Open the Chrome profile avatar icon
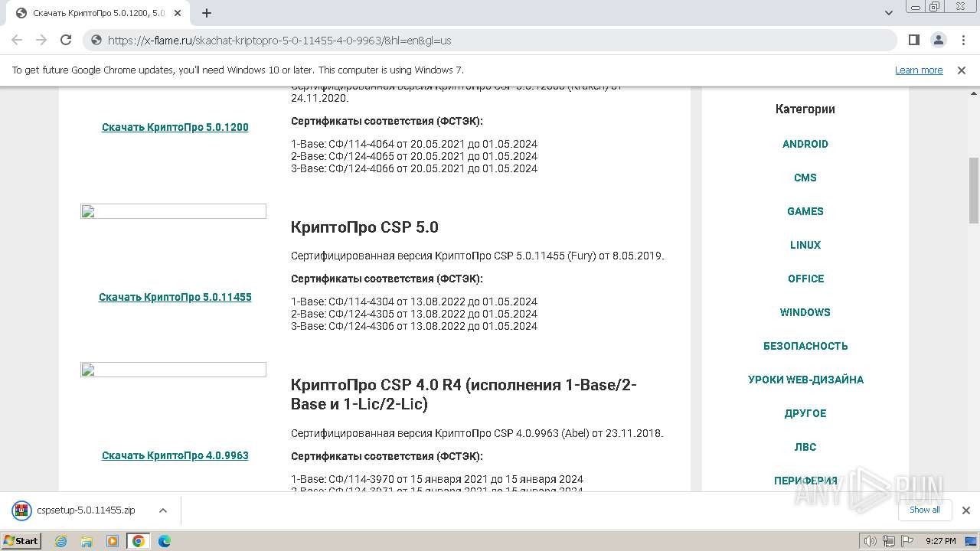980x551 pixels. point(939,40)
